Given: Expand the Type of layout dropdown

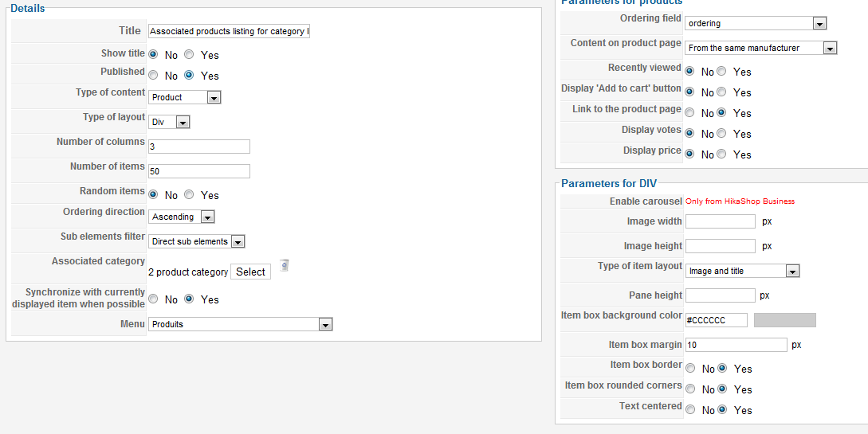Looking at the screenshot, I should (170, 123).
